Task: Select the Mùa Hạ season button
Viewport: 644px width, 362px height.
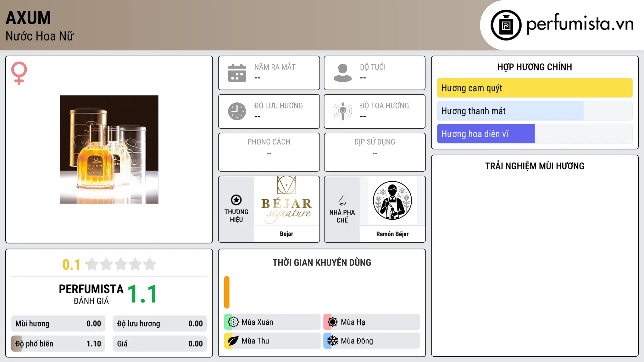Action: 371,322
